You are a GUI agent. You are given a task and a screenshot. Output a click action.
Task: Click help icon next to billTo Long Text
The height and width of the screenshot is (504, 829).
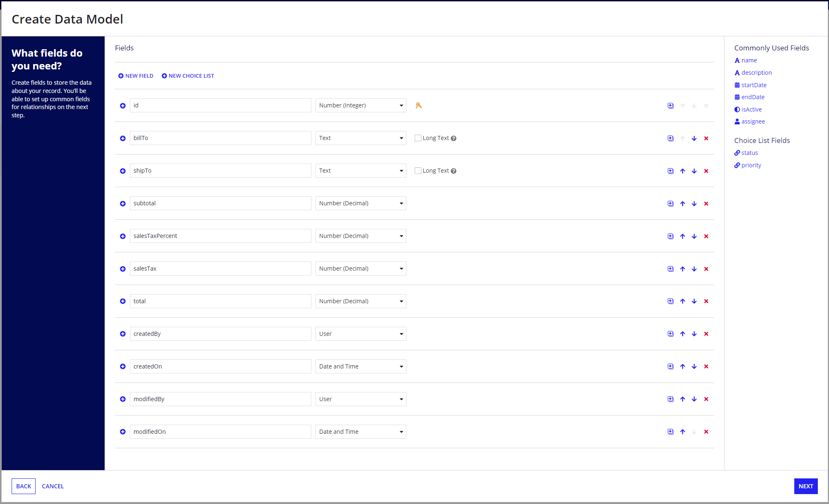454,138
